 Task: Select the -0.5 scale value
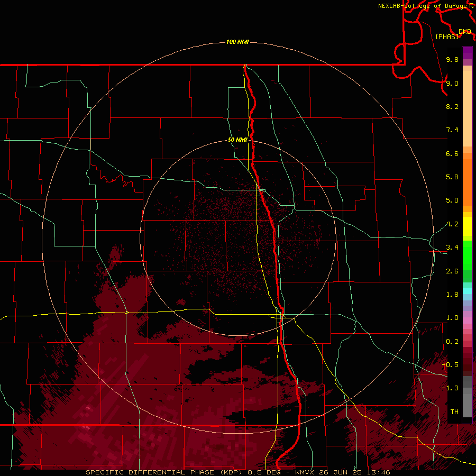pyautogui.click(x=451, y=364)
